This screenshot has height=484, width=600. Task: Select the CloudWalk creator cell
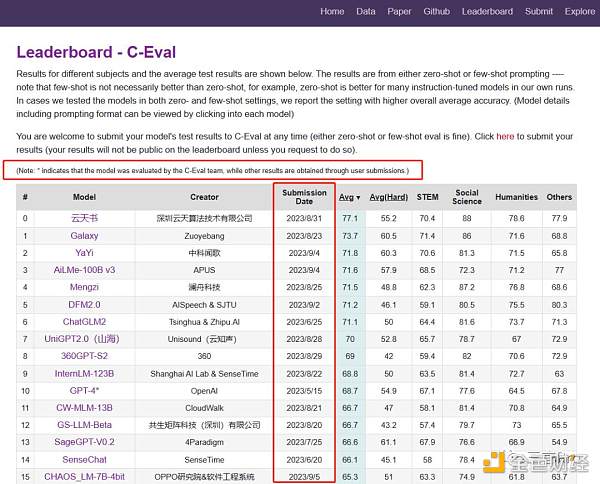[204, 408]
